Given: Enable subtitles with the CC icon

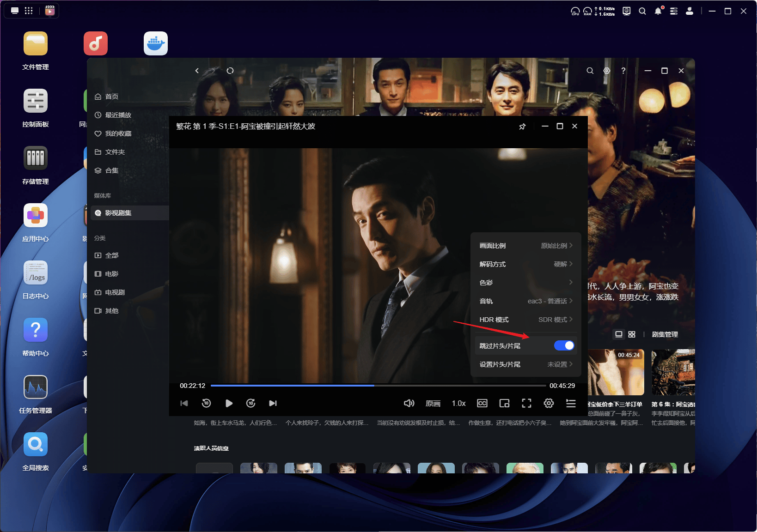Looking at the screenshot, I should (482, 403).
